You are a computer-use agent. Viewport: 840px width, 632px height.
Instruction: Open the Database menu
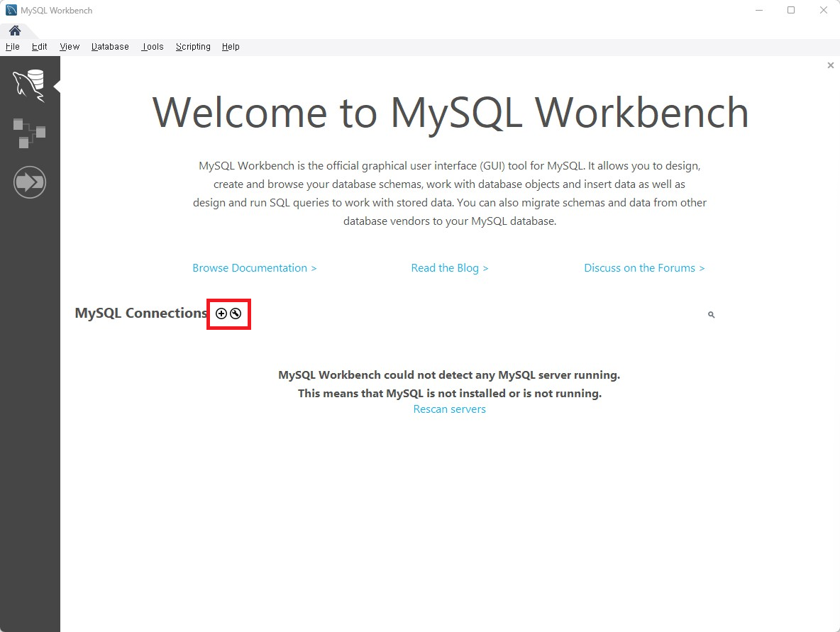110,47
